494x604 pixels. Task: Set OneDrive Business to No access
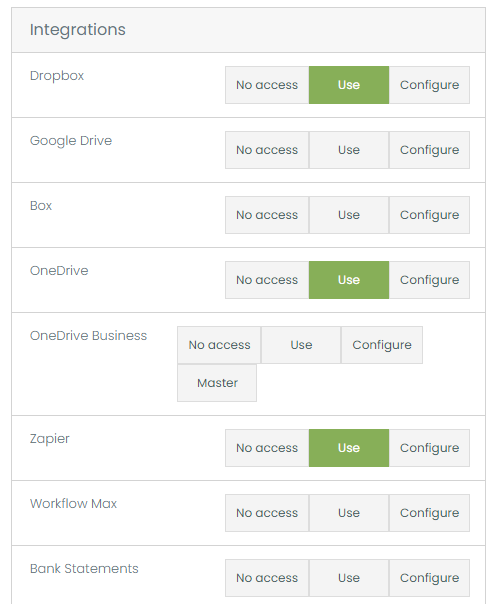click(219, 345)
